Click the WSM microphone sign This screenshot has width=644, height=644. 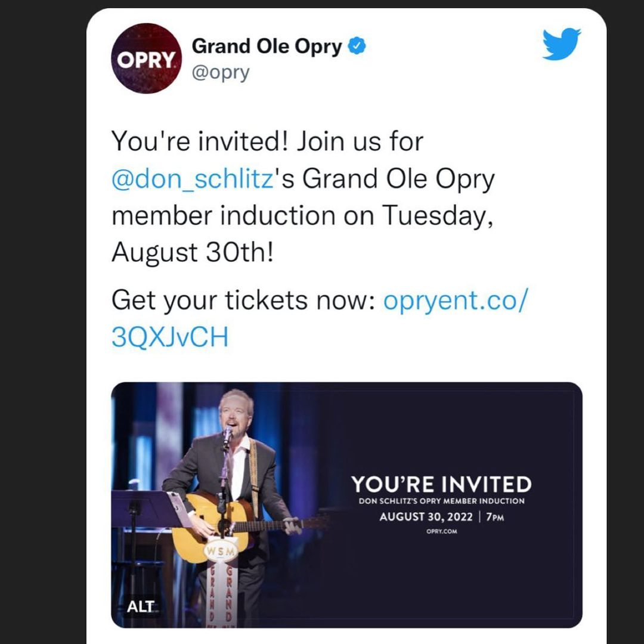(221, 551)
